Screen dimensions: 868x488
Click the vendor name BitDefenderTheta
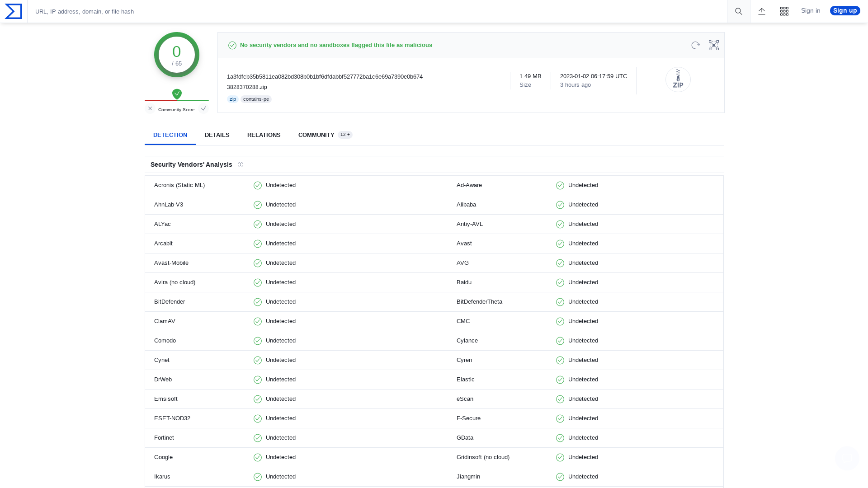479,302
